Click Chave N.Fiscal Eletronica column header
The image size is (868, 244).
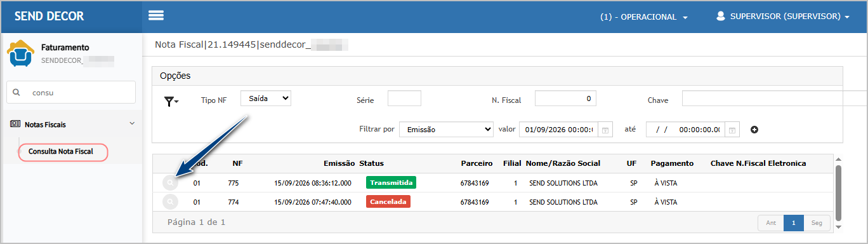[x=758, y=163]
